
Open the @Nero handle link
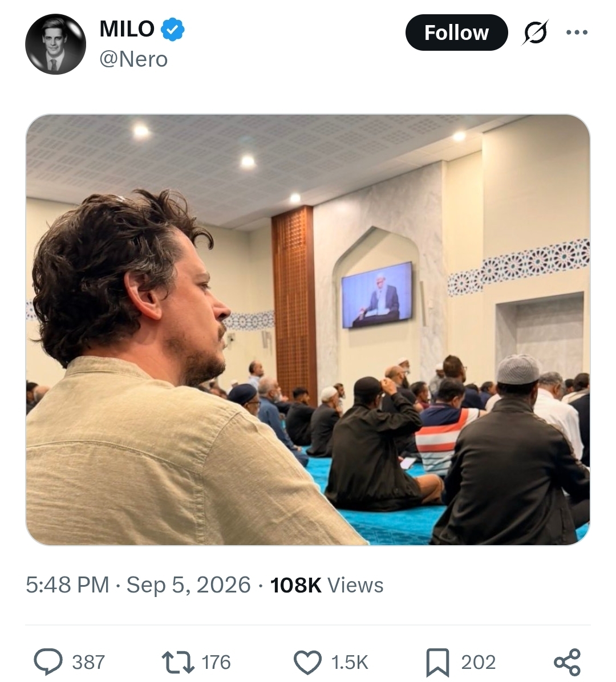[x=133, y=59]
